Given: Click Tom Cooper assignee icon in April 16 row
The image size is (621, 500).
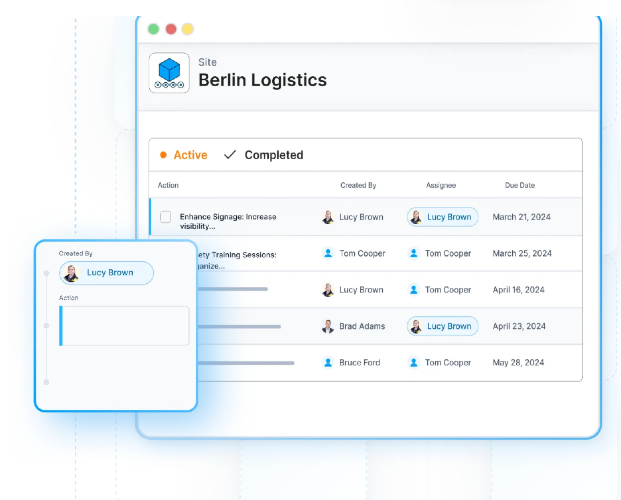Looking at the screenshot, I should [413, 290].
